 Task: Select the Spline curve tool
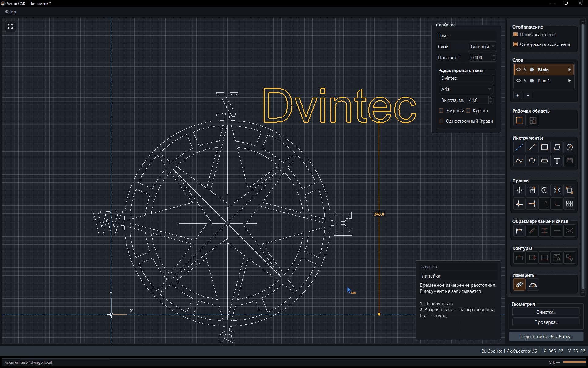tap(519, 161)
